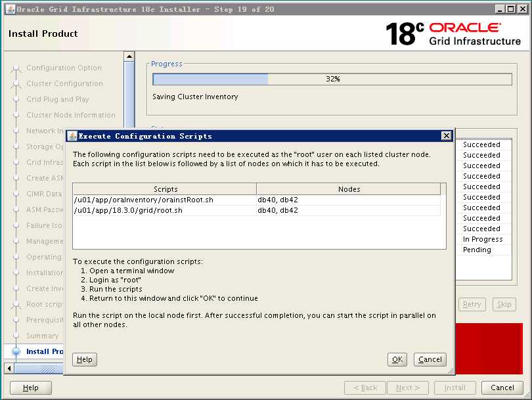Screen dimensions: 532x400
Task: Click the installer's bottom Help button
Action: (30, 388)
